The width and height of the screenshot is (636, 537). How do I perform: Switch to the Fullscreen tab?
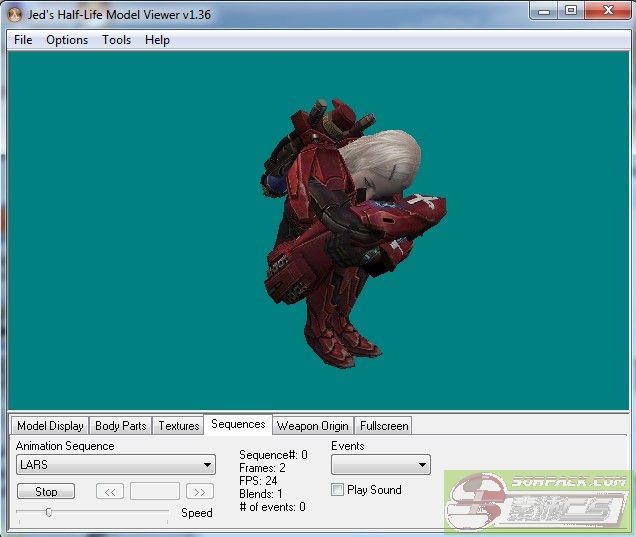pyautogui.click(x=384, y=426)
